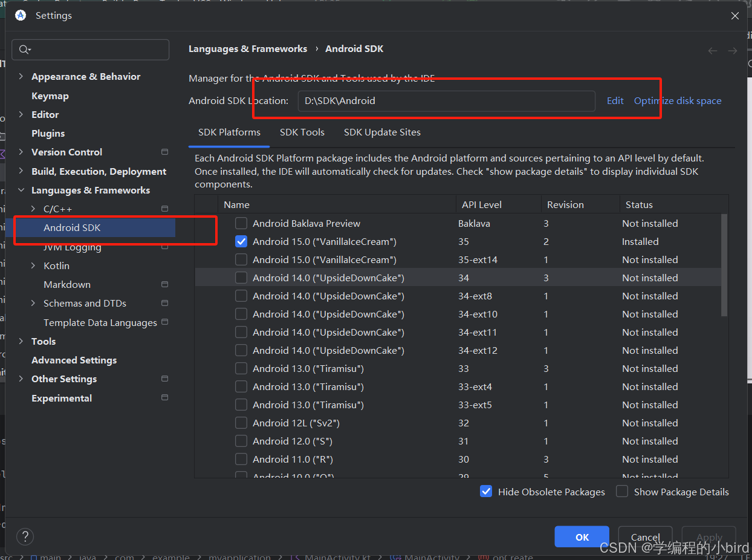752x560 pixels.
Task: Open Plugins settings
Action: [x=48, y=133]
